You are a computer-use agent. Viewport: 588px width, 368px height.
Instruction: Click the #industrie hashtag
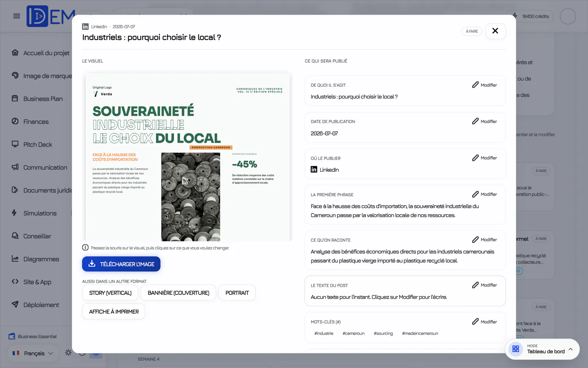(324, 334)
